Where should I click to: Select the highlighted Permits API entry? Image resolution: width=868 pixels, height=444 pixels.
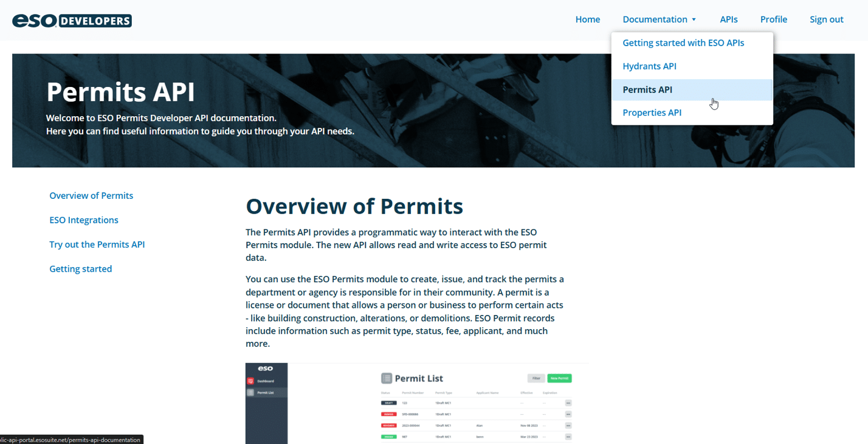point(647,90)
